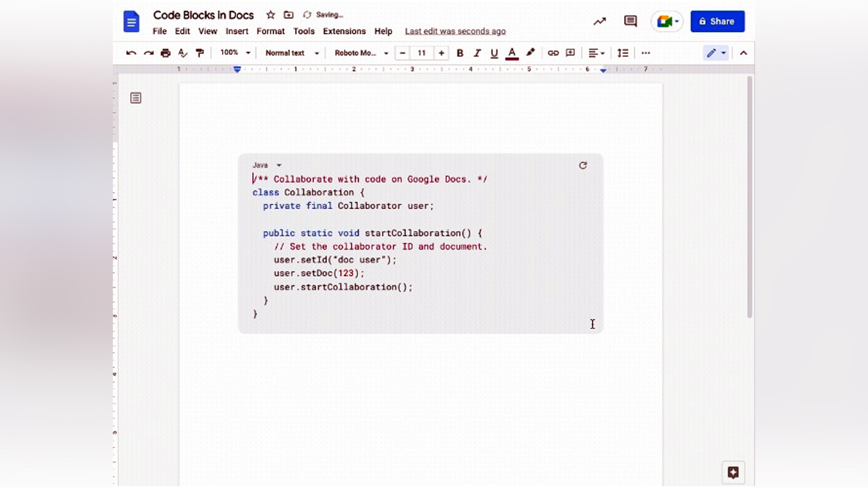Screen dimensions: 868x488
Task: Click 'public static void startCollaboration() {' line
Action: [373, 233]
